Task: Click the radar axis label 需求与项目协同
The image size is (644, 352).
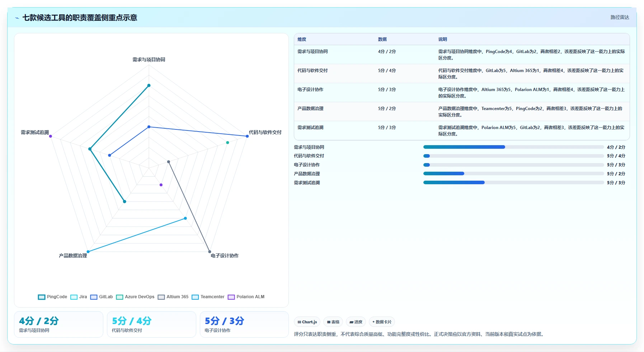Action: (149, 60)
